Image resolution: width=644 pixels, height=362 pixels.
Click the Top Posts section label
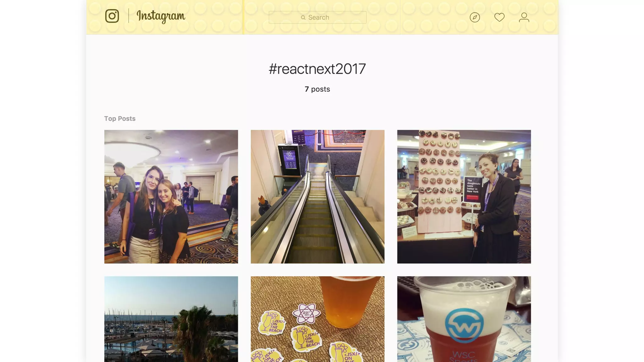point(120,118)
